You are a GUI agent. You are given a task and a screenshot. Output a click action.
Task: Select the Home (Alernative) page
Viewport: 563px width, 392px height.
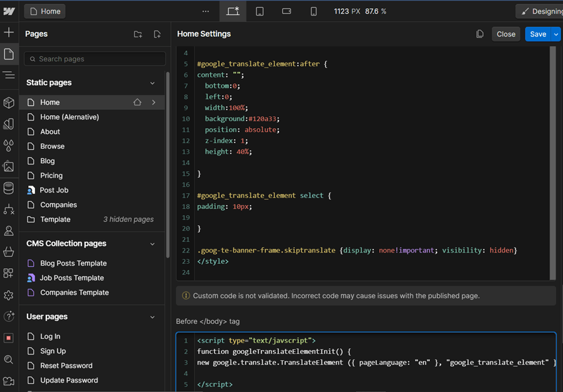[92, 117]
